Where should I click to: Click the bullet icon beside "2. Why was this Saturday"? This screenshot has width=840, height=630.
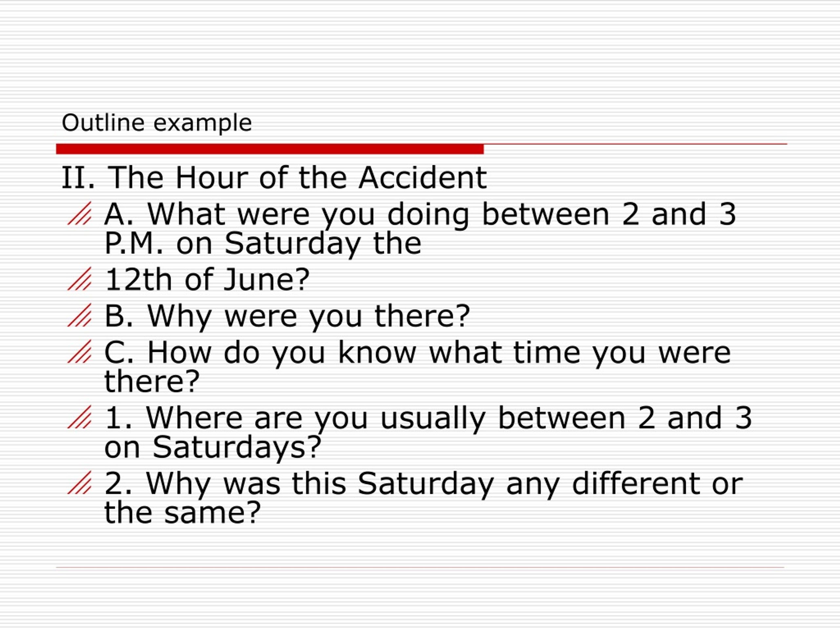point(79,483)
